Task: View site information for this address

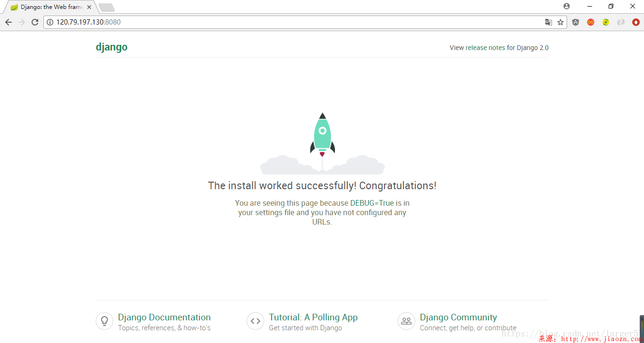Action: [x=50, y=22]
